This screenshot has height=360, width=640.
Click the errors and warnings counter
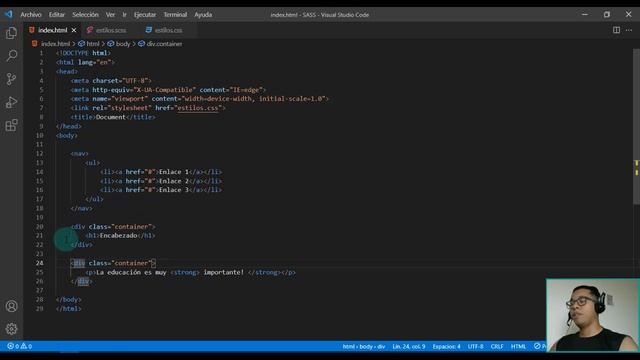point(19,346)
